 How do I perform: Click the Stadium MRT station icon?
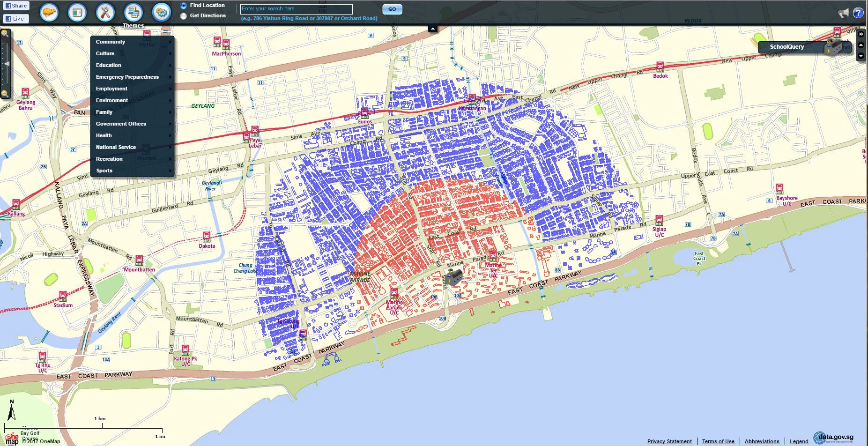tap(63, 296)
